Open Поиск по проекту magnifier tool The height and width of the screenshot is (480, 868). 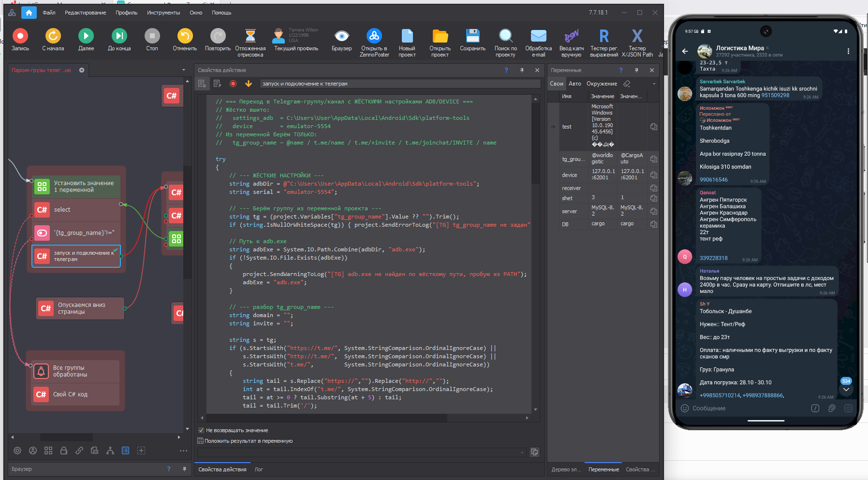[506, 36]
